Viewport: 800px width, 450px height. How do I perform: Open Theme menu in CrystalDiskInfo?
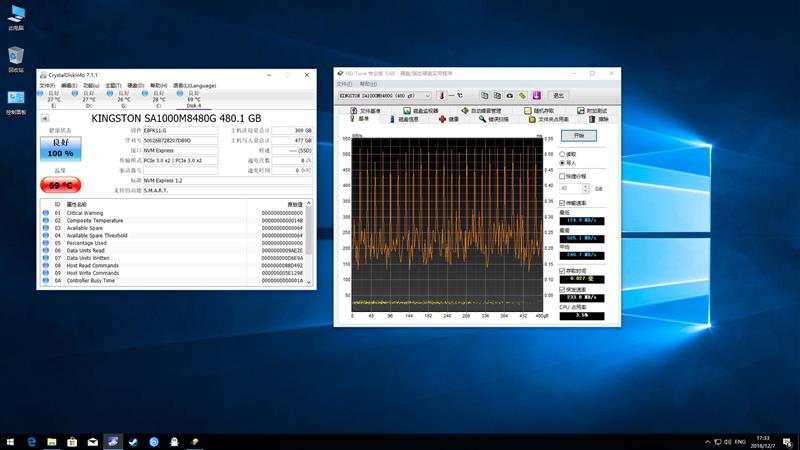pos(113,85)
